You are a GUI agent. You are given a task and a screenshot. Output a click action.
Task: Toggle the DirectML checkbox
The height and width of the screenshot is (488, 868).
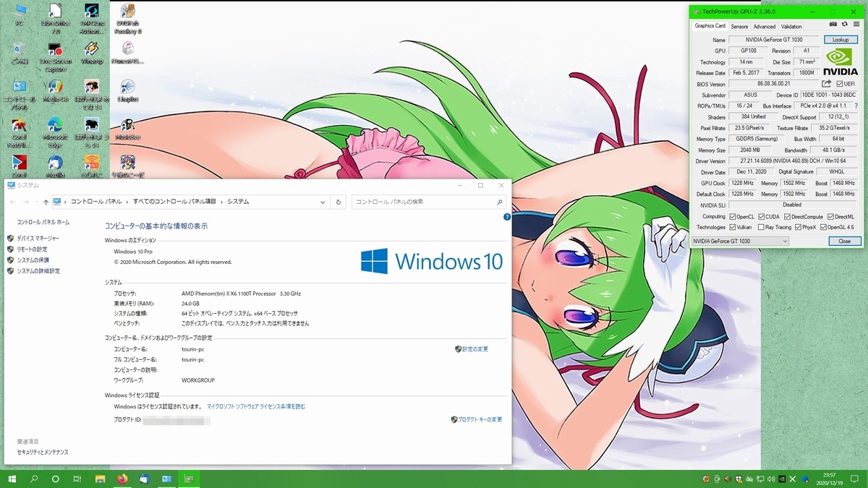[830, 216]
